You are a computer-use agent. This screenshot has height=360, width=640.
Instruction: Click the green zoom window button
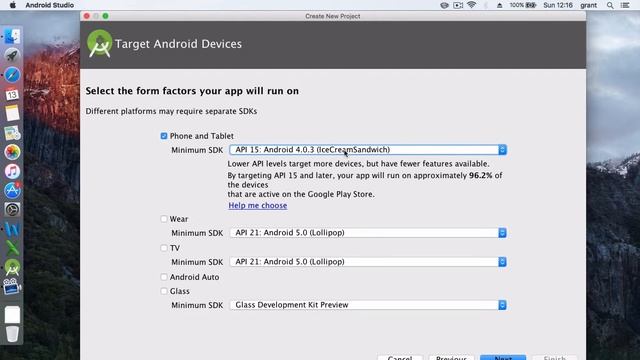coord(105,16)
